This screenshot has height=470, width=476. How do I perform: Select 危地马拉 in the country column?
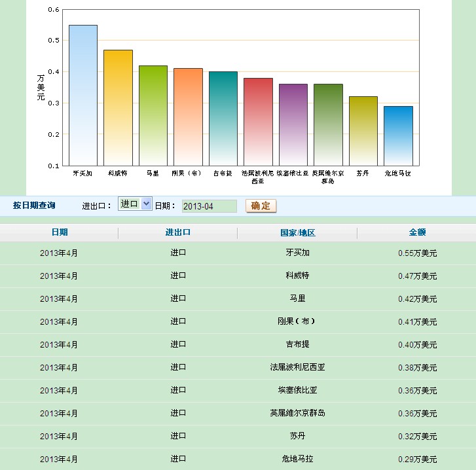tap(297, 459)
